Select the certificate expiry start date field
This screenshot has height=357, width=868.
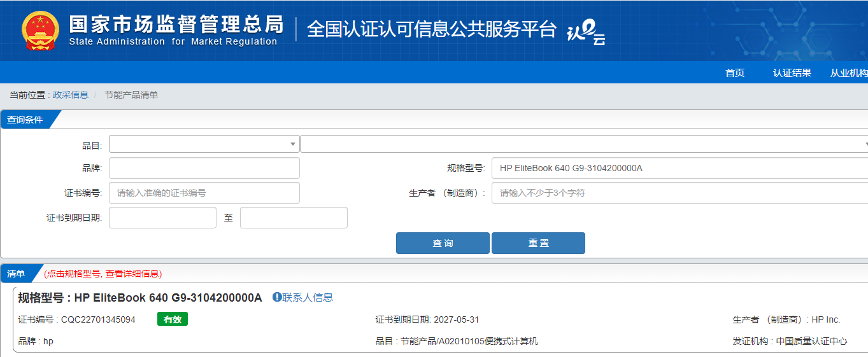[x=162, y=218]
